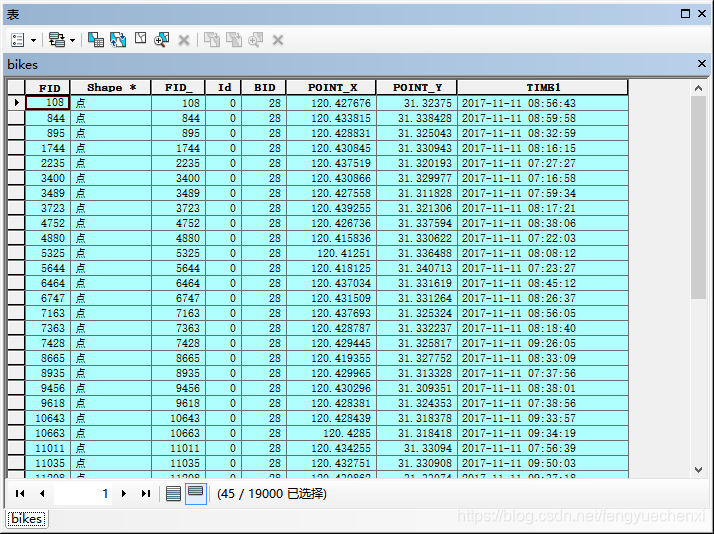Go to the previous record
The image size is (714, 534).
click(x=42, y=493)
